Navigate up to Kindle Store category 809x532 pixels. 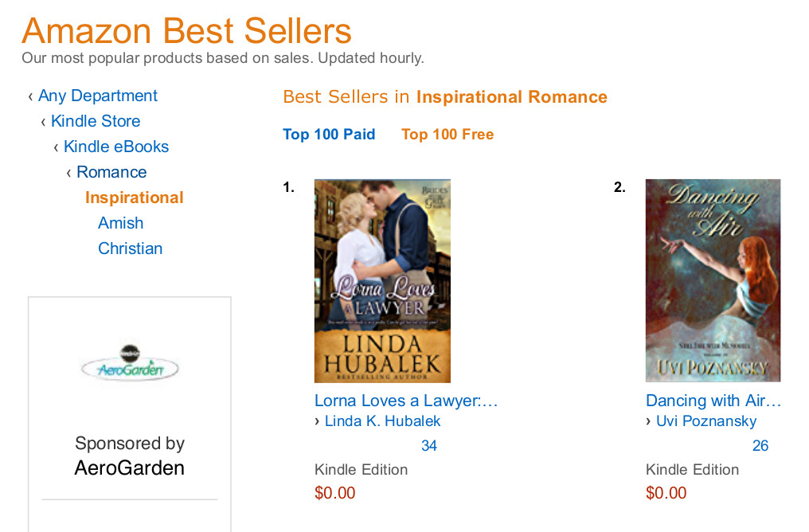96,121
